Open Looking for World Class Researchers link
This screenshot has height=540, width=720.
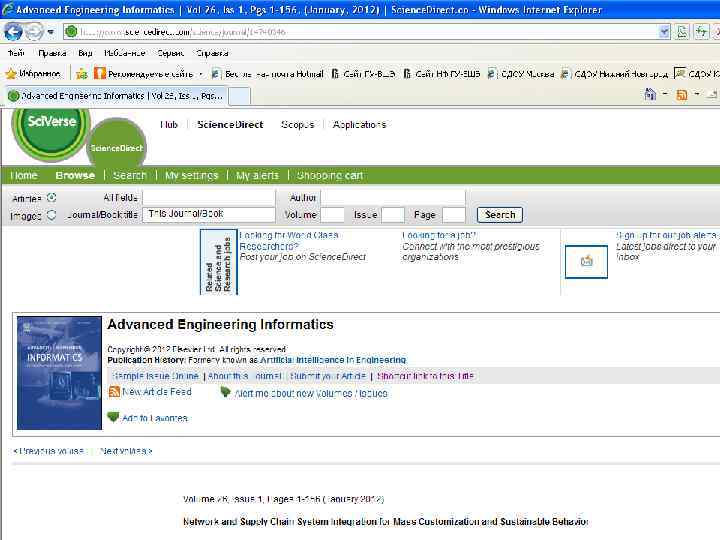tap(288, 241)
